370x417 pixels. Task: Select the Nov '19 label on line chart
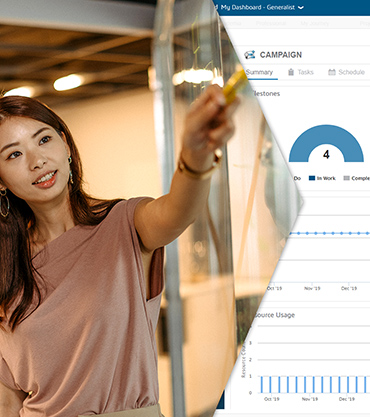pos(312,288)
